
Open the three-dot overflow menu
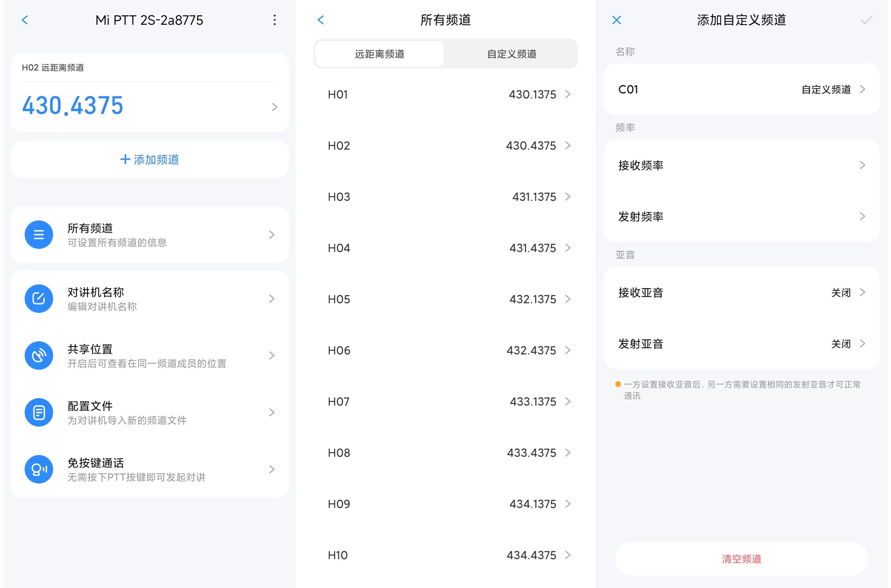(x=275, y=20)
